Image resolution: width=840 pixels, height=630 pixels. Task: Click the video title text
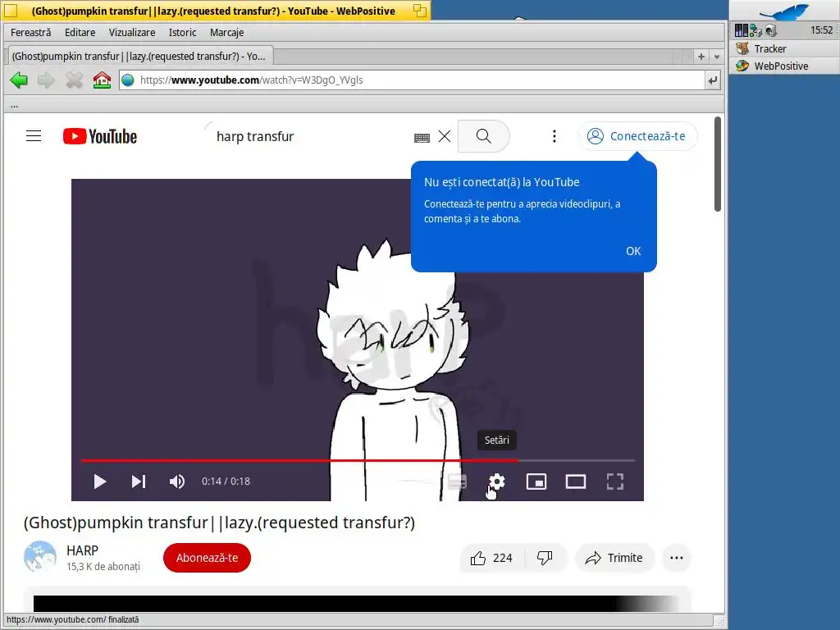click(x=219, y=523)
